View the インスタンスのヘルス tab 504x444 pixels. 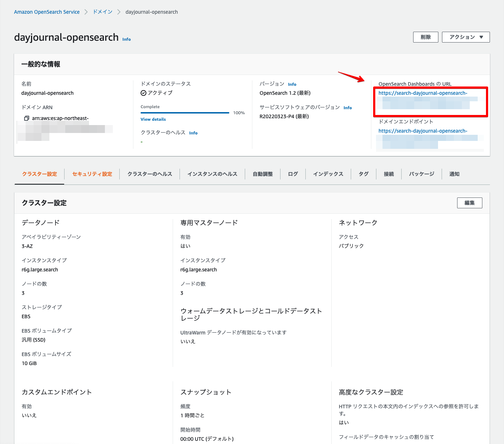tap(212, 174)
